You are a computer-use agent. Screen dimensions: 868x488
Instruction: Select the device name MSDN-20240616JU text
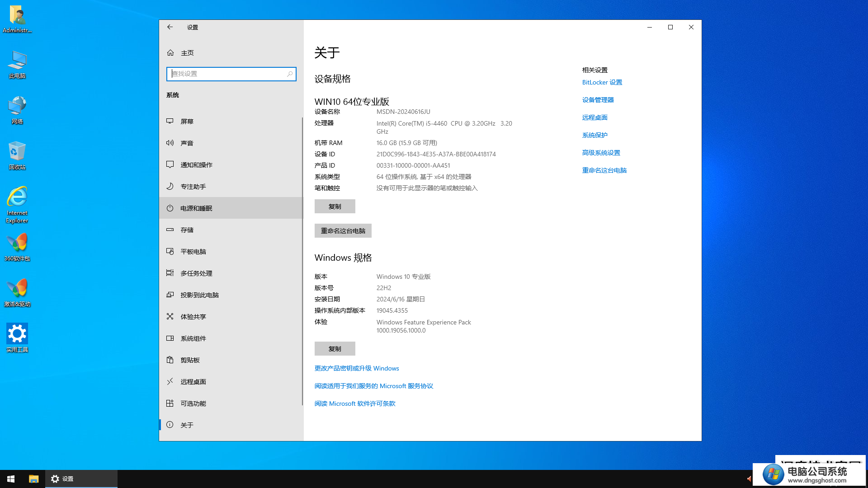tap(403, 112)
